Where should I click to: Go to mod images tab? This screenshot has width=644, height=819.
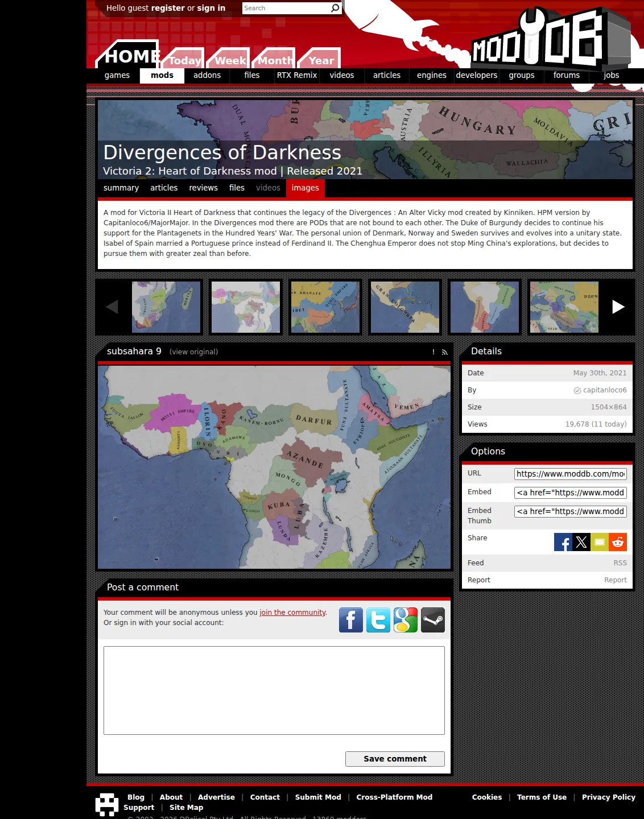[306, 188]
